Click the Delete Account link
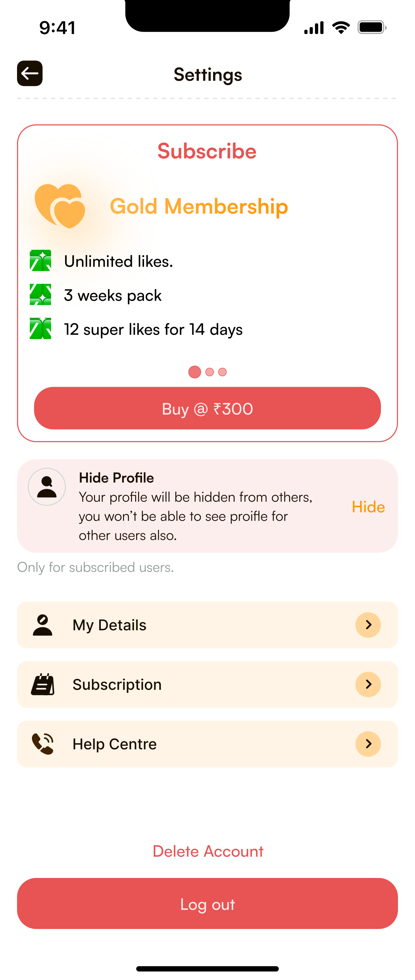 click(x=208, y=851)
